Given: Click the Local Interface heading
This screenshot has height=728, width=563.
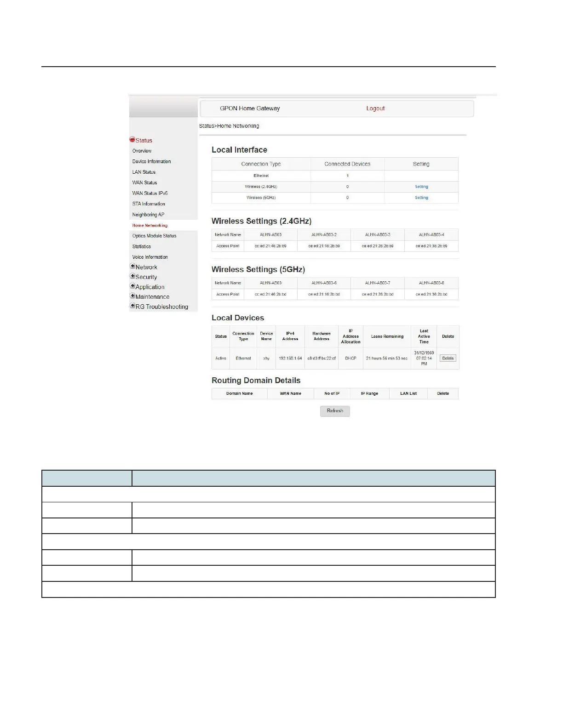Looking at the screenshot, I should [239, 150].
